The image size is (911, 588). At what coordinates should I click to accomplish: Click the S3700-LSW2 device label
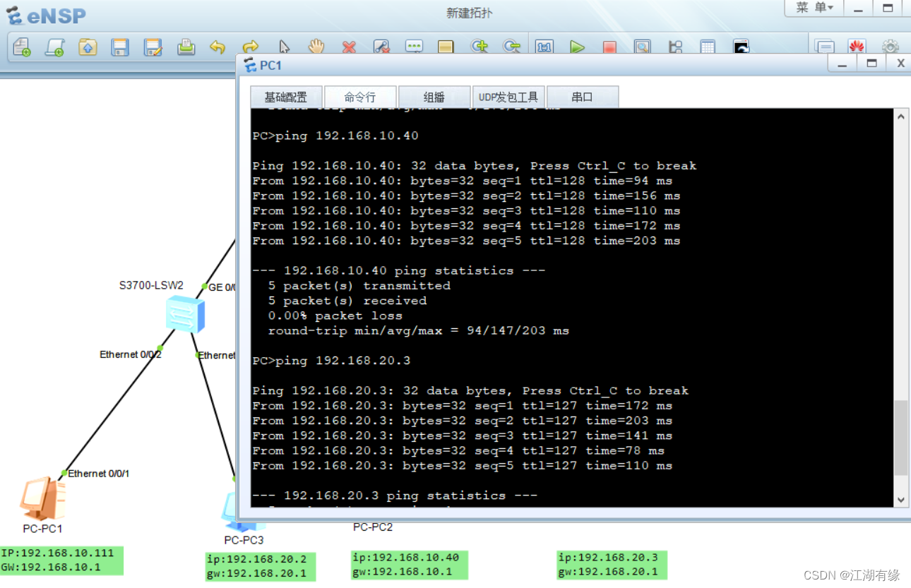(151, 285)
